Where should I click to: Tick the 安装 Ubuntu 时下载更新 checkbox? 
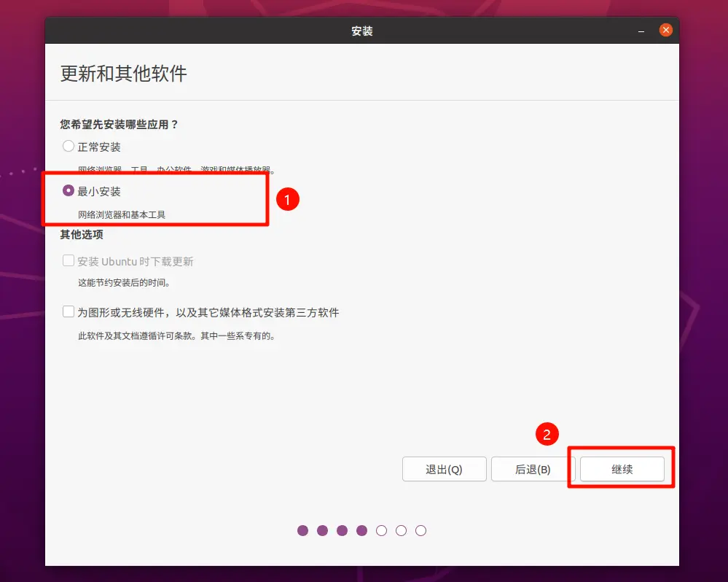(x=69, y=260)
